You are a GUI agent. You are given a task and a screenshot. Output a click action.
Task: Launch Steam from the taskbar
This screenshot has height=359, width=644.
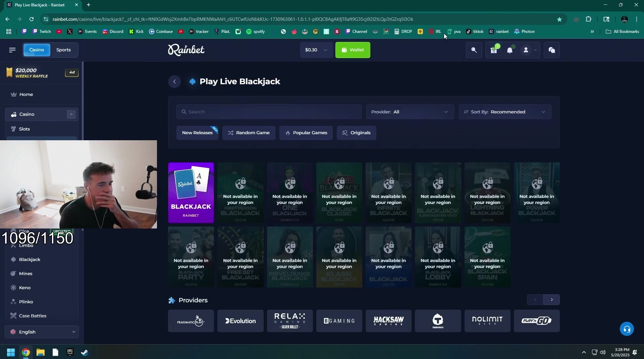click(x=85, y=352)
